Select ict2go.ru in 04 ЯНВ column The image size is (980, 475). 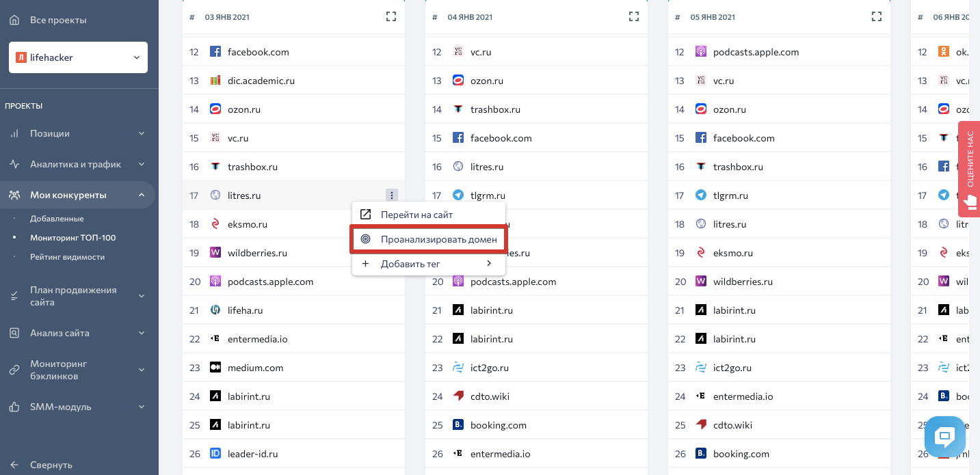(491, 368)
